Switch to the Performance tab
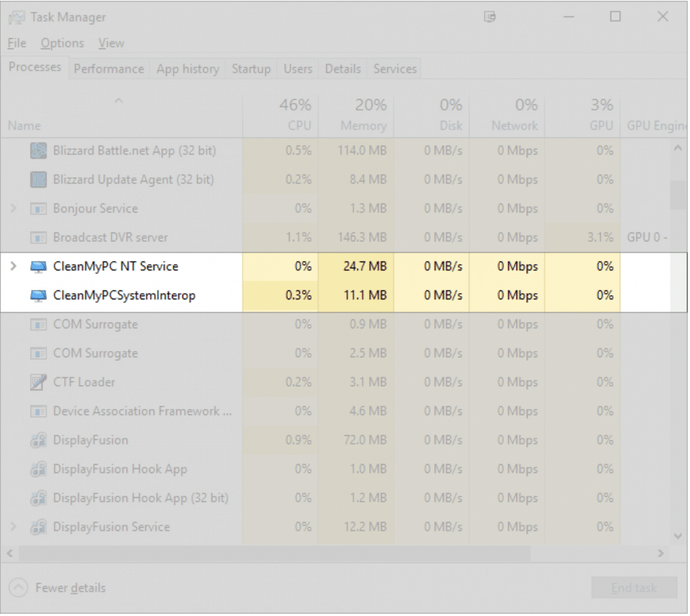The height and width of the screenshot is (616, 690). point(108,68)
